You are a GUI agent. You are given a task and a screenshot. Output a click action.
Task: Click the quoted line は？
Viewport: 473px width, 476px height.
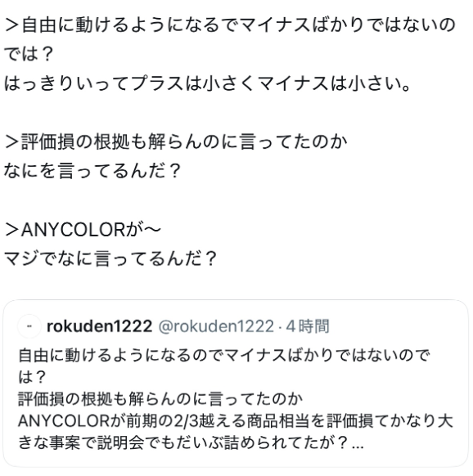pyautogui.click(x=32, y=377)
